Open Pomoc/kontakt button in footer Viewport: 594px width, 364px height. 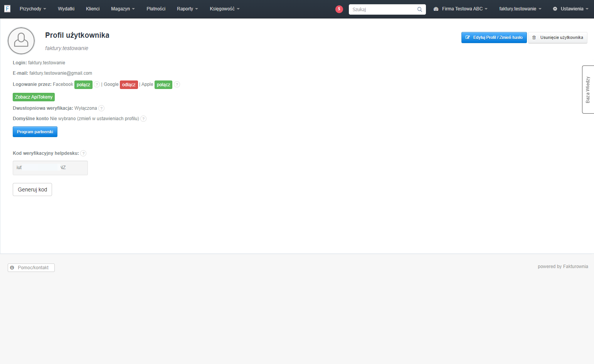click(31, 268)
